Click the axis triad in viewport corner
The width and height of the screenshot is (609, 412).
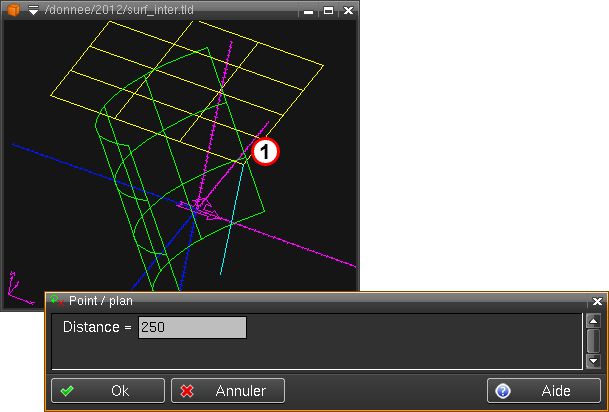pos(16,288)
